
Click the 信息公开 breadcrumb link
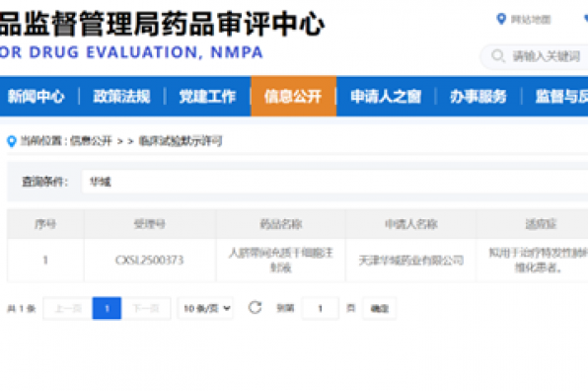91,141
